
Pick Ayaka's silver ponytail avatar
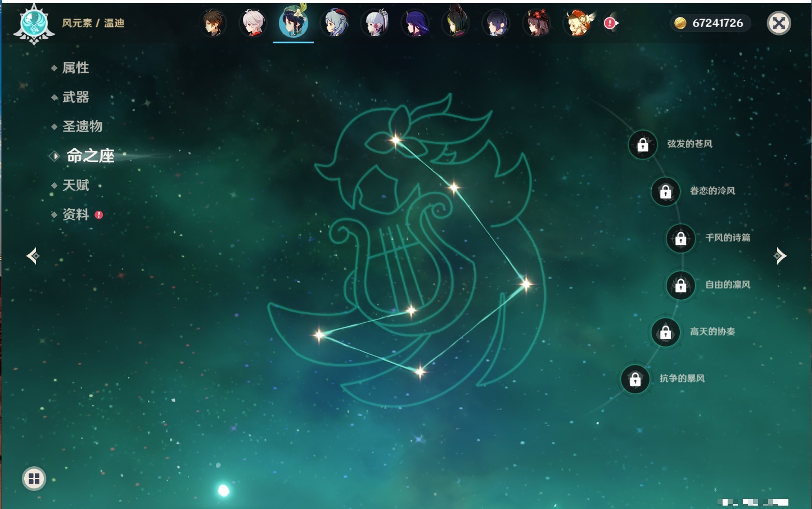click(375, 23)
